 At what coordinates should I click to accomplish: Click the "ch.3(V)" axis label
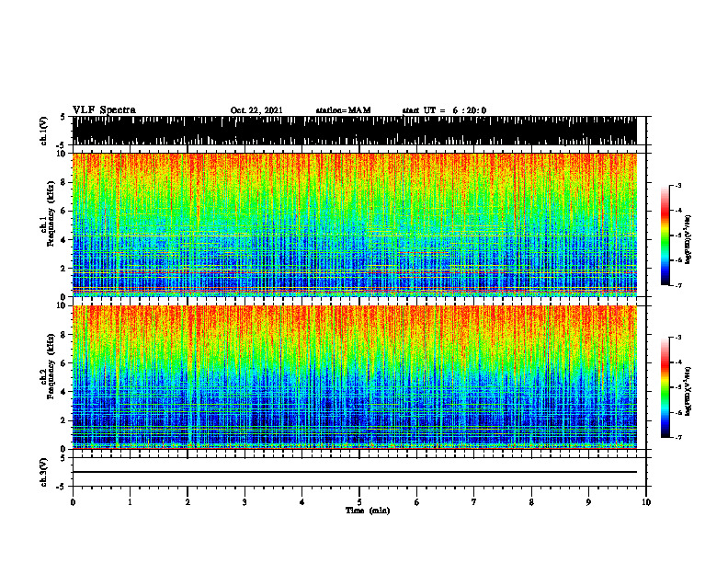point(44,472)
